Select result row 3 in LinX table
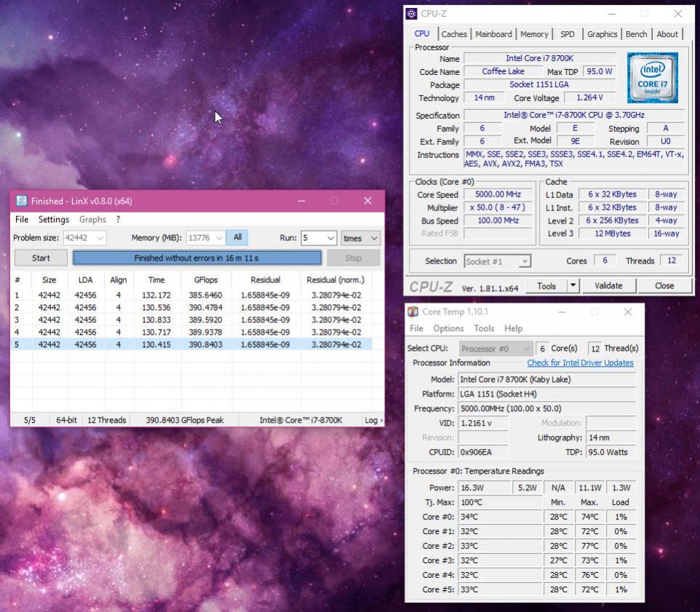 tap(191, 319)
